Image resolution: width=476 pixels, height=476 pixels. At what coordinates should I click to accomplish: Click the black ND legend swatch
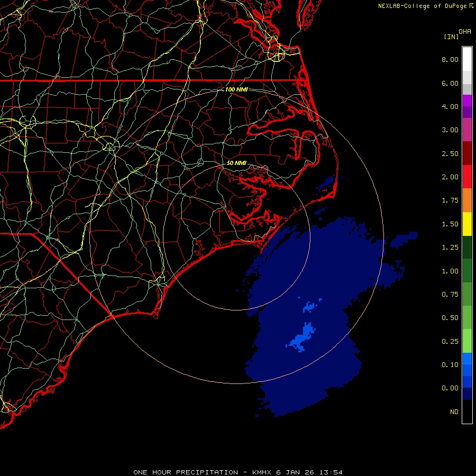click(x=467, y=411)
